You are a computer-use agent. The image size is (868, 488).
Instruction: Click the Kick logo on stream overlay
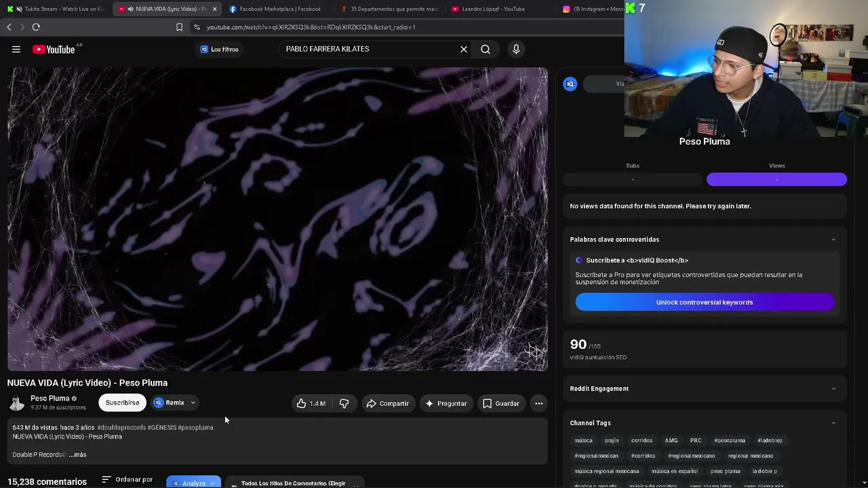[631, 7]
